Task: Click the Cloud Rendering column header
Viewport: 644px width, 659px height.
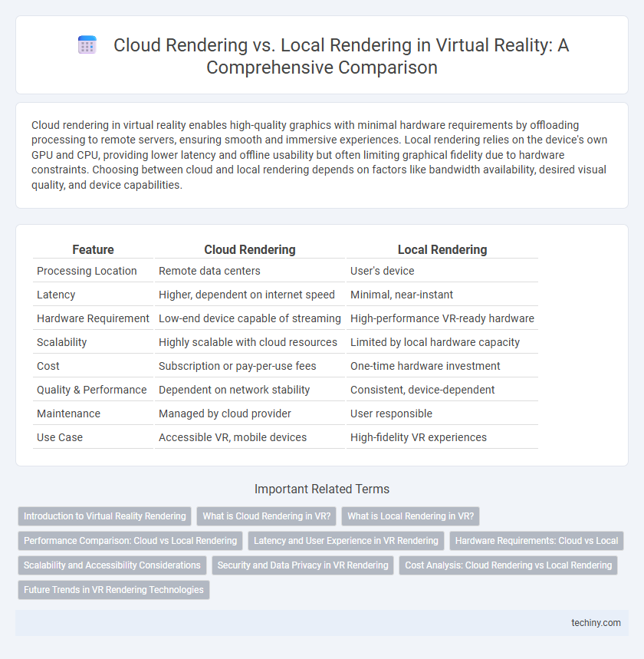Action: [x=249, y=249]
